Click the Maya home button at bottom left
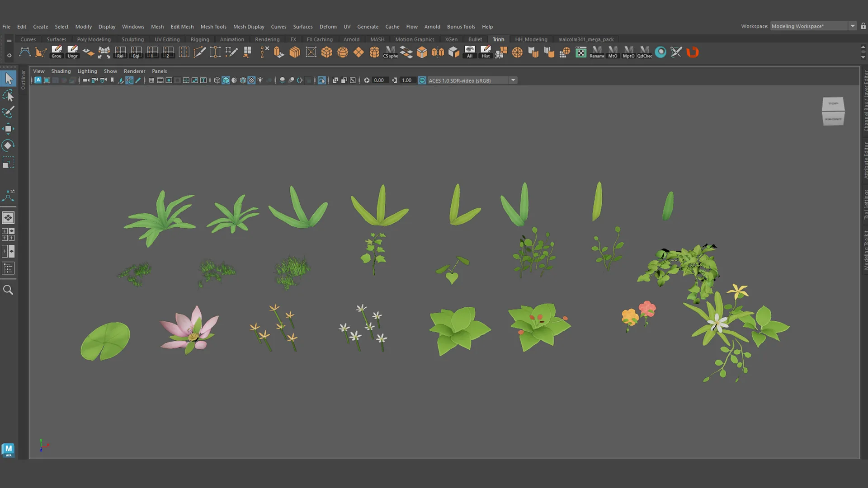This screenshot has width=868, height=488. [8, 450]
